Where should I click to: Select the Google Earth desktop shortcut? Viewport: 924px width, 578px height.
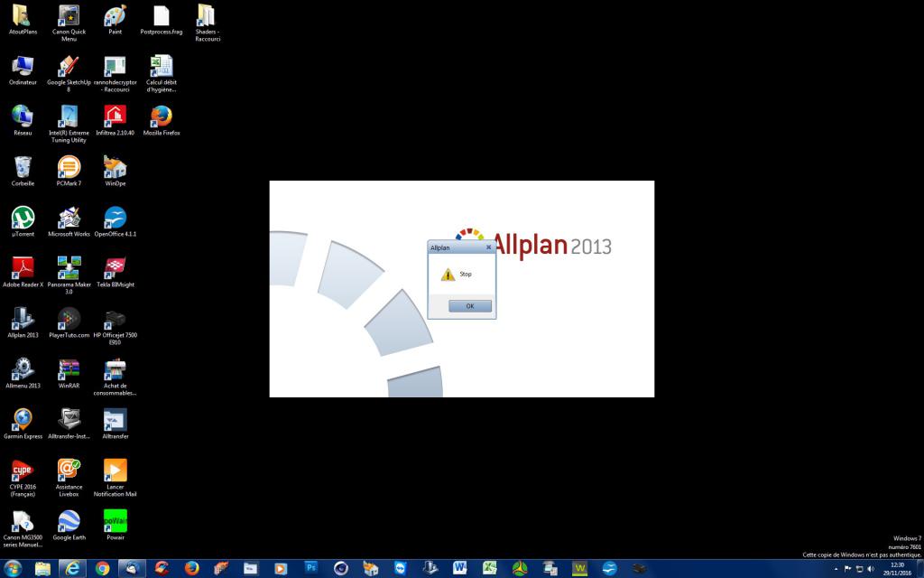click(x=69, y=527)
